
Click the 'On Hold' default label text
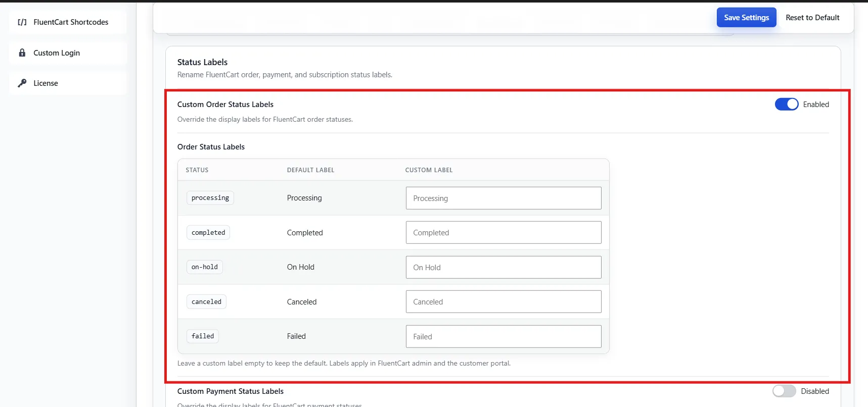(x=301, y=267)
